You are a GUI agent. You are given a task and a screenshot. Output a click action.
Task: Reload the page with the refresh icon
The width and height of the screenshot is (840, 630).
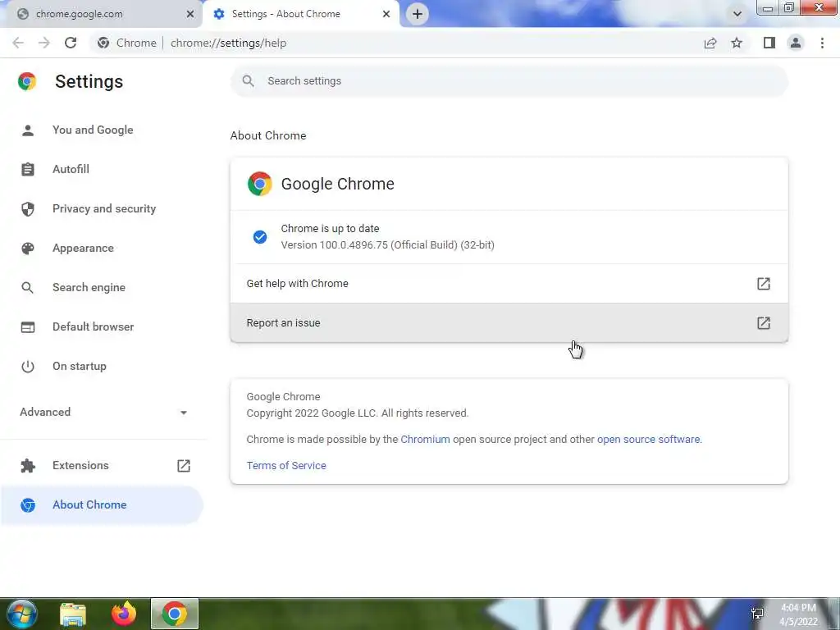[x=71, y=43]
